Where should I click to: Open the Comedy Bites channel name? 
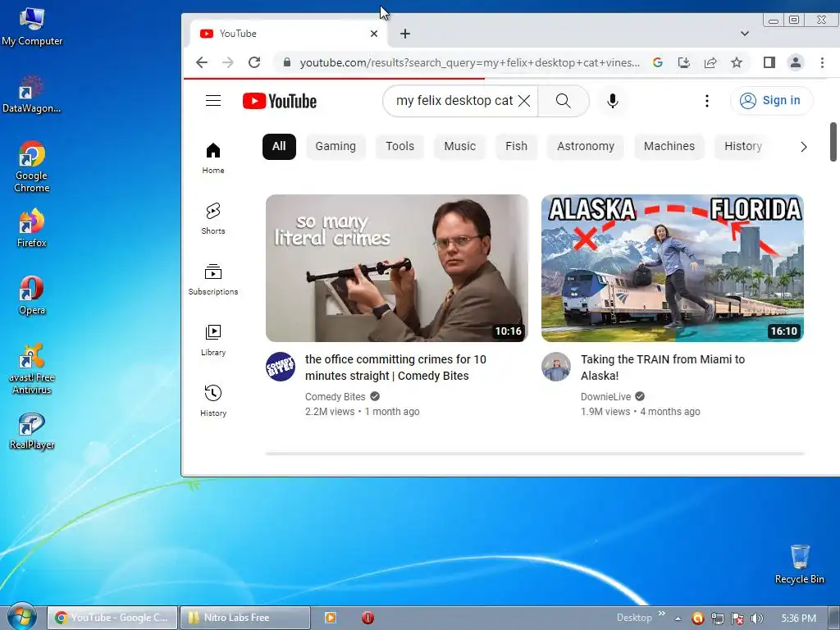(335, 397)
